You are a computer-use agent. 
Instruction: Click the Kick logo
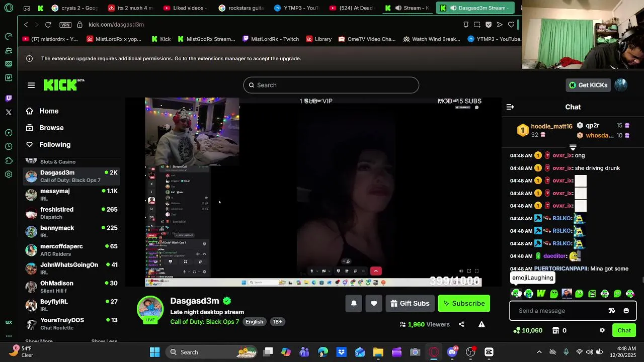coord(63,85)
